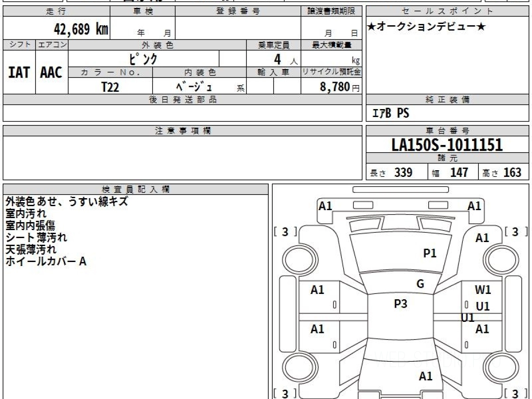
Task: Select the 車台番号 heading
Action: tap(448, 131)
